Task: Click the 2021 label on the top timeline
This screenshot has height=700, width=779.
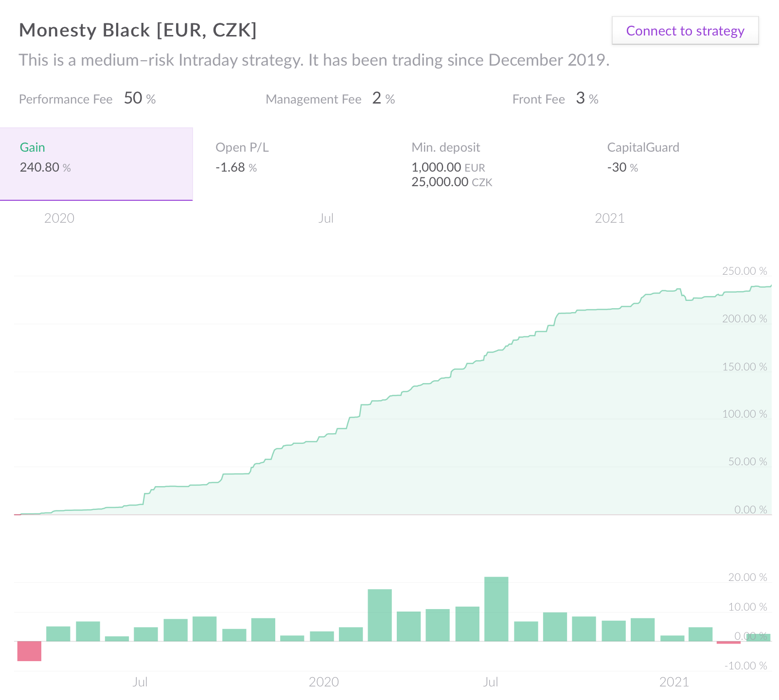Action: coord(609,218)
